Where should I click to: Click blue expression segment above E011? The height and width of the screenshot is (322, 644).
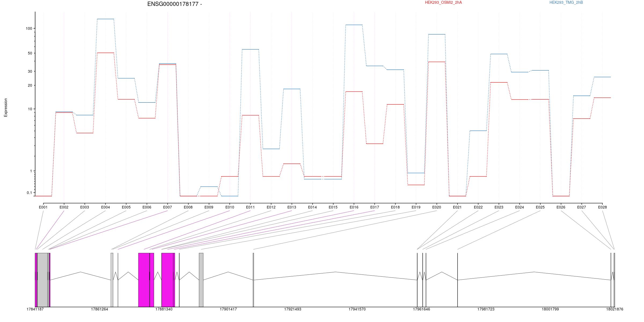[x=250, y=49]
